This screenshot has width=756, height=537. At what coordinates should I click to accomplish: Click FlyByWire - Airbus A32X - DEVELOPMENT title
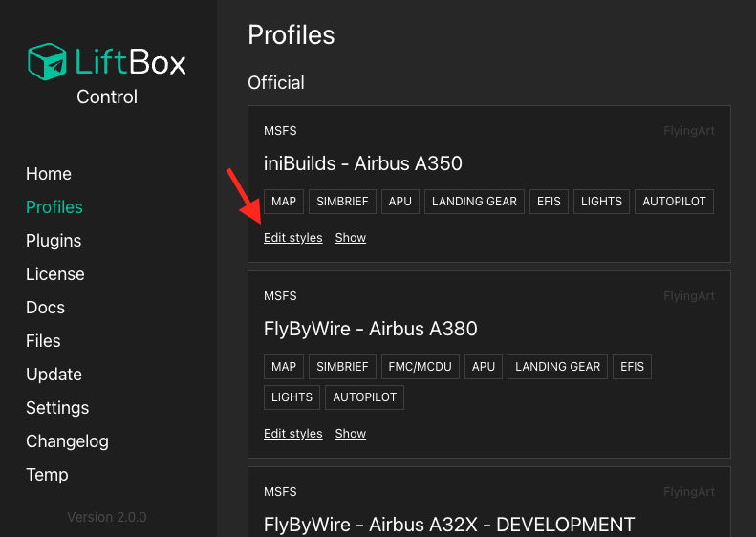(x=449, y=525)
